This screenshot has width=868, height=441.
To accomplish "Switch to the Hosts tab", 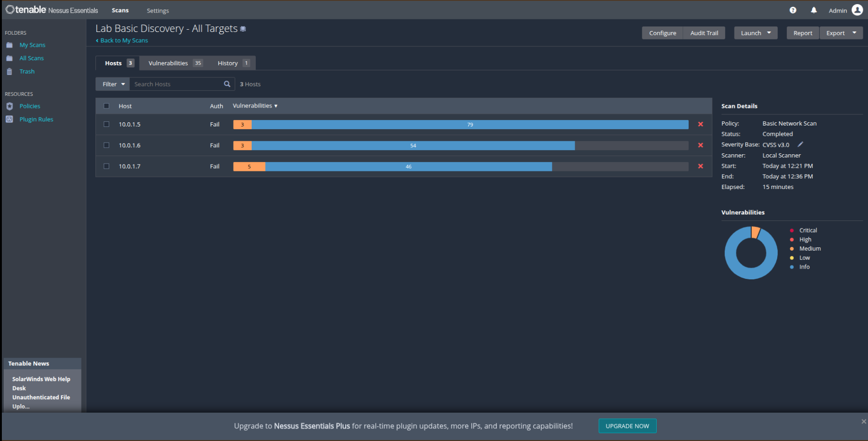I will click(x=118, y=63).
